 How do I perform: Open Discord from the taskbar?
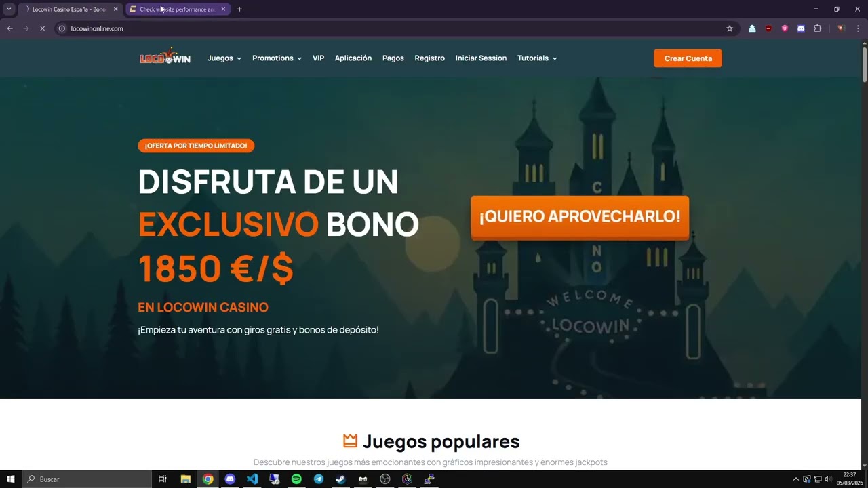(x=230, y=479)
